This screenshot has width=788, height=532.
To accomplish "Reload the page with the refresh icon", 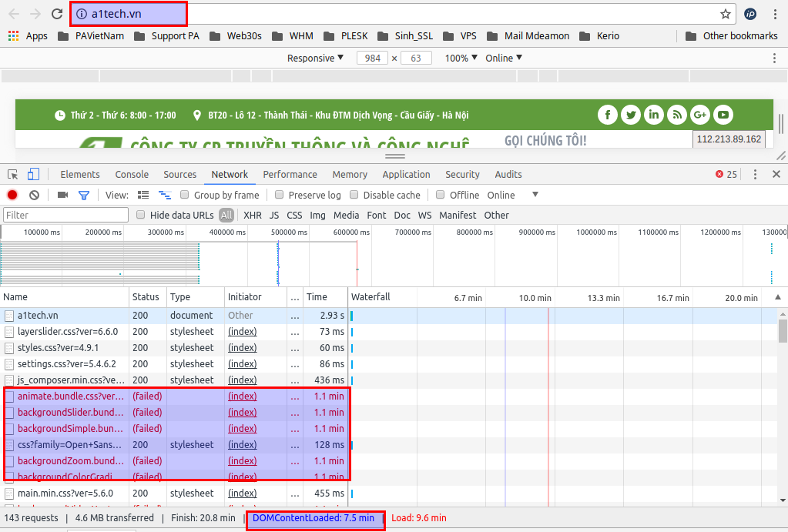I will point(57,14).
